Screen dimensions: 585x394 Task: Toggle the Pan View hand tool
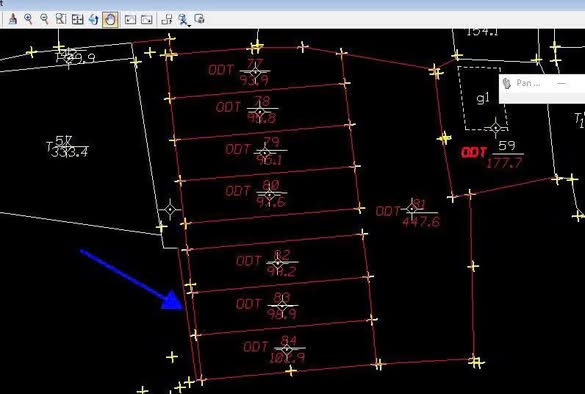(x=110, y=19)
